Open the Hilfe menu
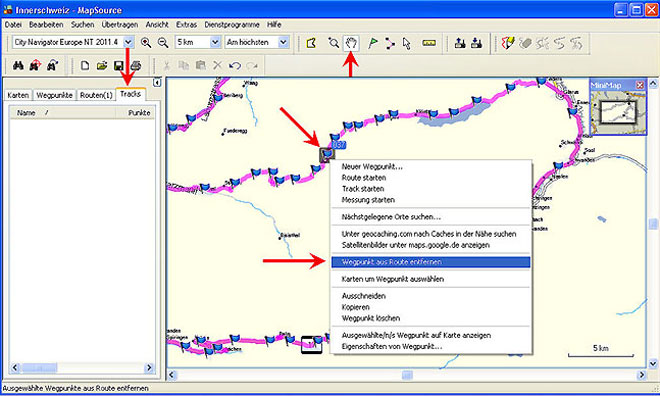The height and width of the screenshot is (396, 660). [274, 24]
